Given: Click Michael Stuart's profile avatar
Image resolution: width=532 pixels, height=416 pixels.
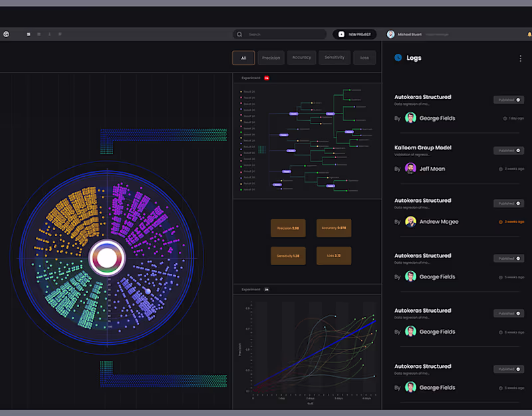Looking at the screenshot, I should point(392,34).
